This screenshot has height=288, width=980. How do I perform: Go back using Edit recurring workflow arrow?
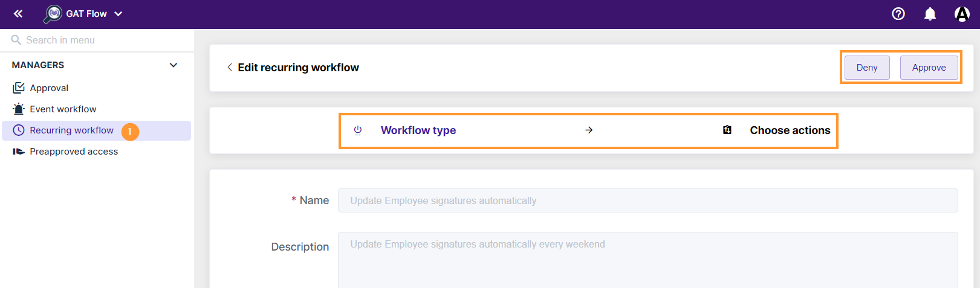tap(230, 68)
